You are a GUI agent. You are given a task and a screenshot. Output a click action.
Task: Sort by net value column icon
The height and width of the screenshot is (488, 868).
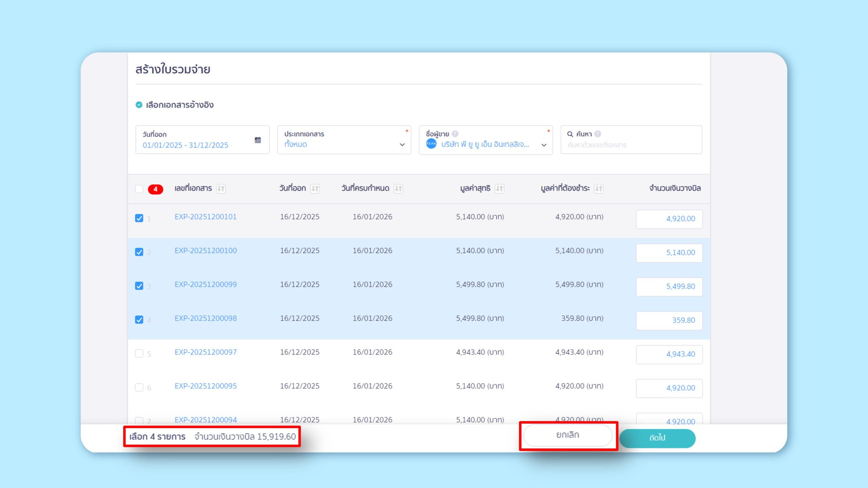[499, 188]
